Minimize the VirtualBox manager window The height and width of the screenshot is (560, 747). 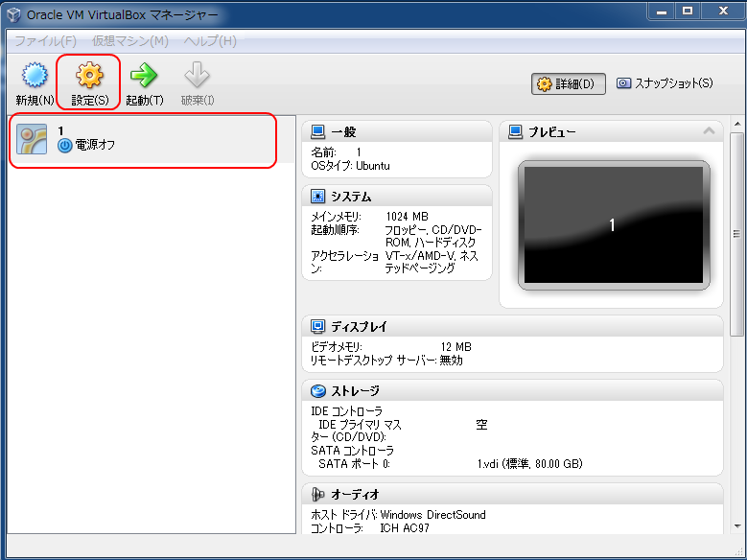click(662, 12)
